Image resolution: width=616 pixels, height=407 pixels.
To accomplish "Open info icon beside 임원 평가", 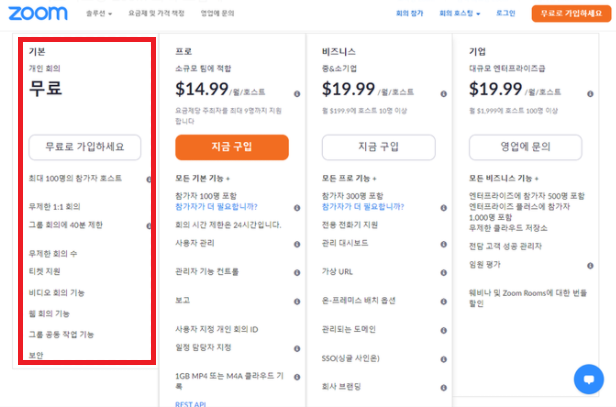I will 590,266.
